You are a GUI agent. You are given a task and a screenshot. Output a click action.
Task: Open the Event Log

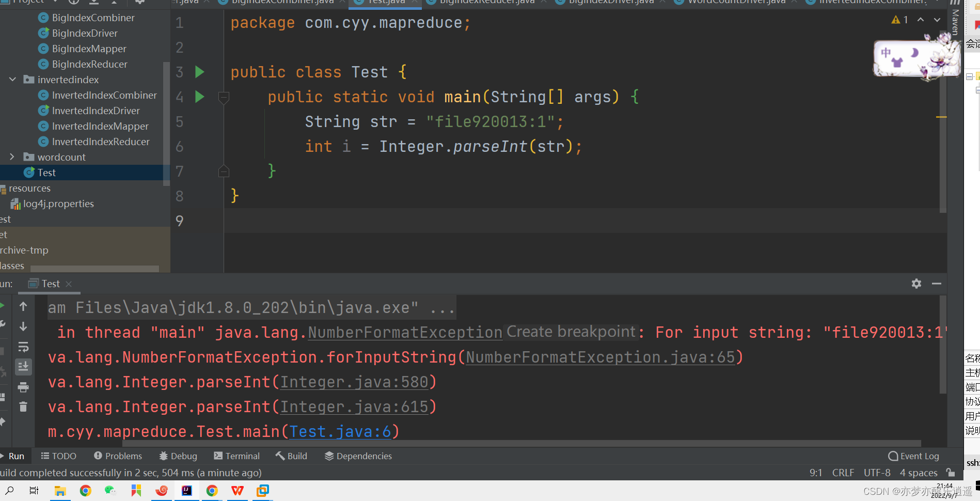pos(913,456)
